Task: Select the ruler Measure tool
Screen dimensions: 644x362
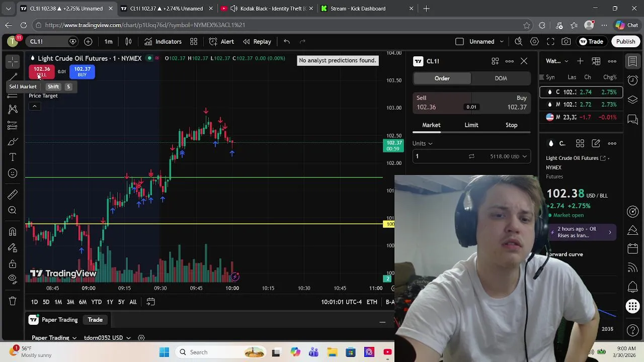Action: tap(13, 194)
